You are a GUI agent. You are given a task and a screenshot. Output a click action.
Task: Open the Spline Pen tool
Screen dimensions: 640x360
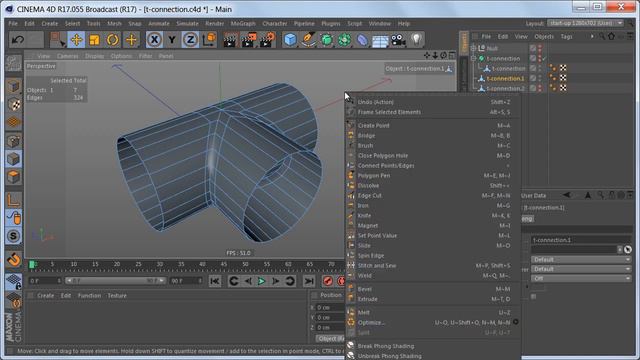click(x=308, y=40)
